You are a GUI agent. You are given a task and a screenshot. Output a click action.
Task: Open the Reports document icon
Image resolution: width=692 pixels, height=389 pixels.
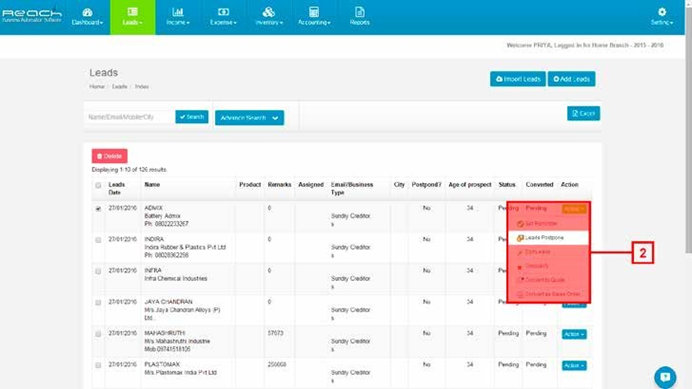click(360, 12)
